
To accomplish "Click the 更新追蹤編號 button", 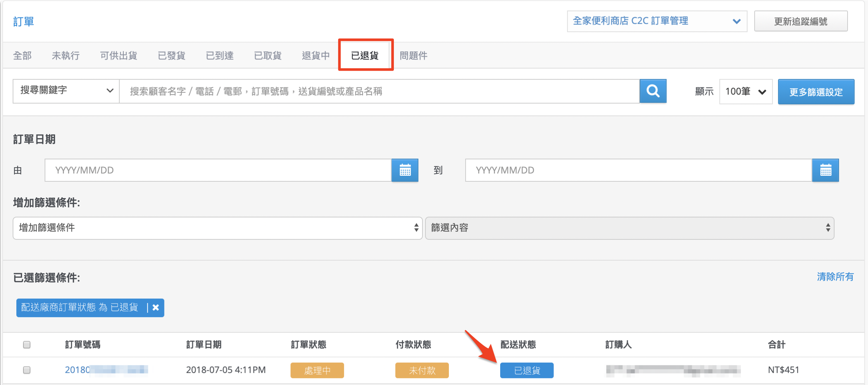I will coord(801,21).
